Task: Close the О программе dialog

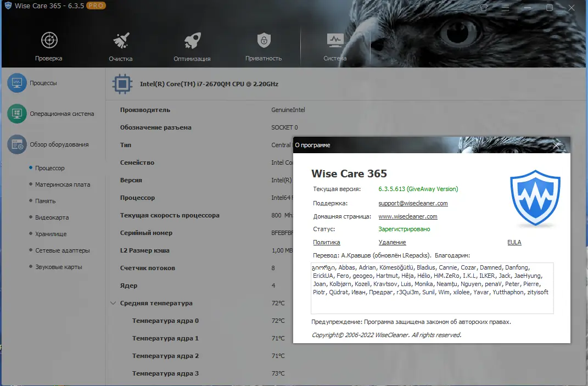Action: [556, 146]
